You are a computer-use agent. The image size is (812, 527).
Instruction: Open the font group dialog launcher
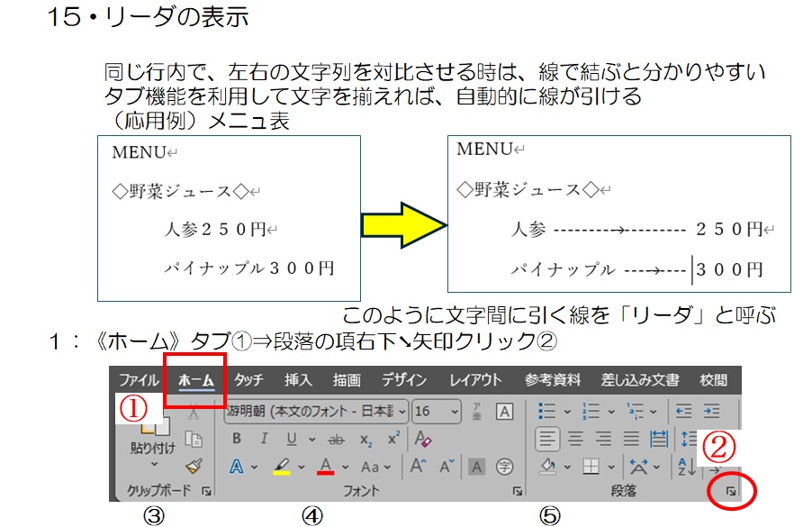click(518, 492)
